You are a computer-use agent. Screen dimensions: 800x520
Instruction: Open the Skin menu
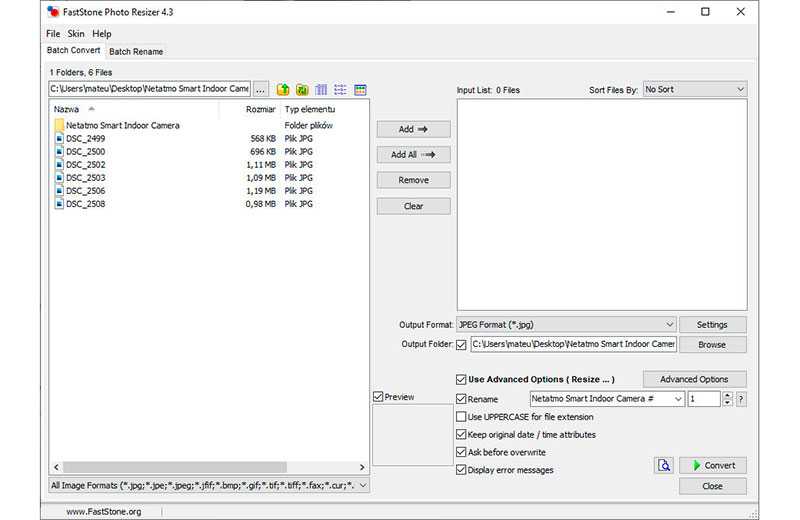coord(76,34)
